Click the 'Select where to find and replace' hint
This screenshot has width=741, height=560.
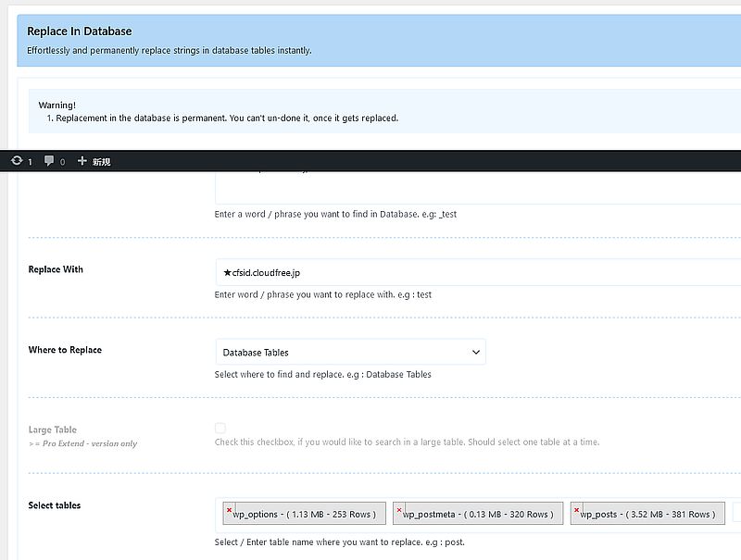[322, 375]
